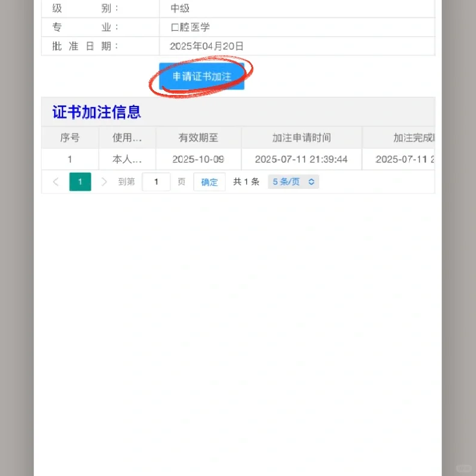Viewport: 476px width, 476px height.
Task: Click the 有效期至 column header
Action: 199,138
